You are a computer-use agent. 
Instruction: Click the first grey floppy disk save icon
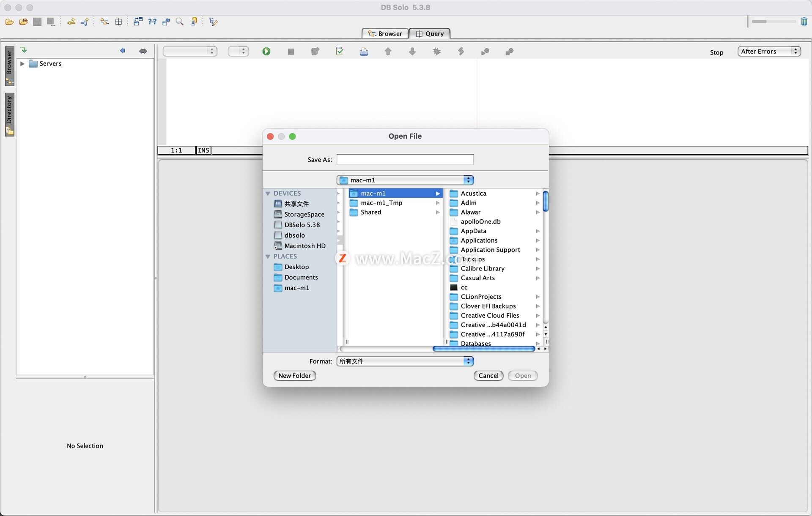click(x=37, y=22)
